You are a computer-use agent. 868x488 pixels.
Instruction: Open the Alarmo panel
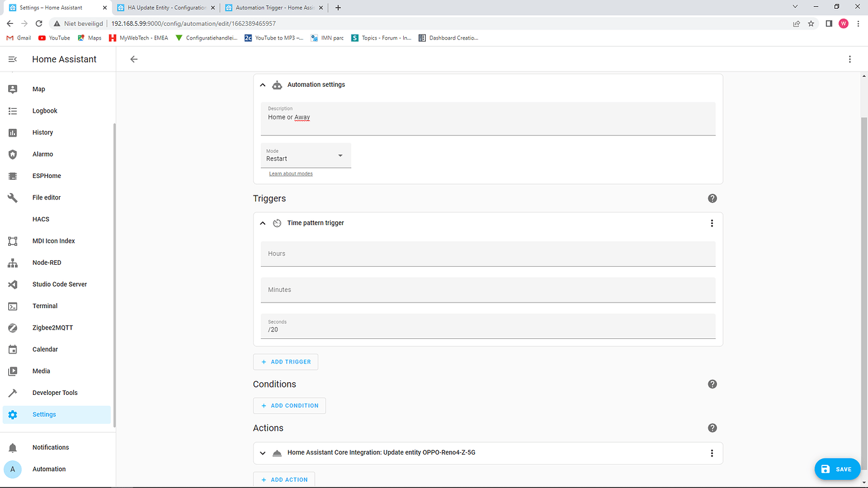click(43, 153)
